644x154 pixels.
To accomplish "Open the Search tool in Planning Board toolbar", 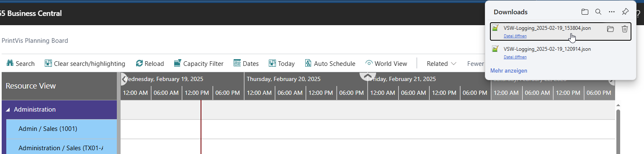I will click(x=21, y=63).
